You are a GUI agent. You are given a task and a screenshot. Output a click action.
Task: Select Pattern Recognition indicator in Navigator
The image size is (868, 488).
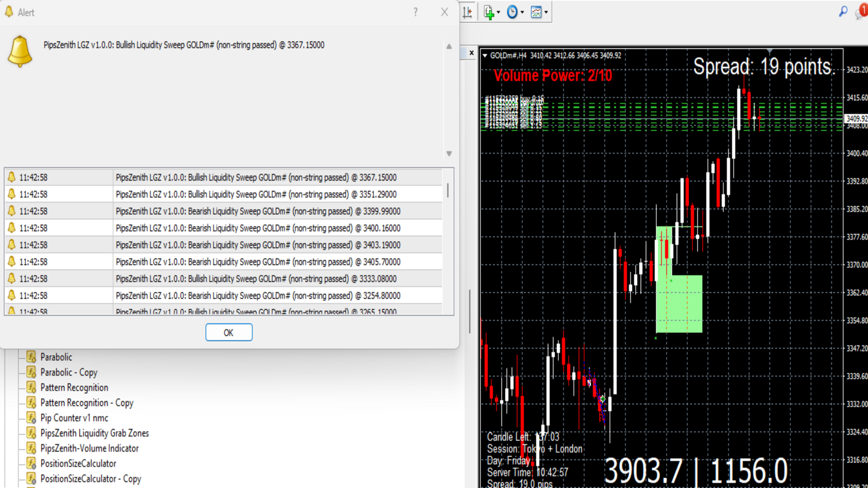74,388
